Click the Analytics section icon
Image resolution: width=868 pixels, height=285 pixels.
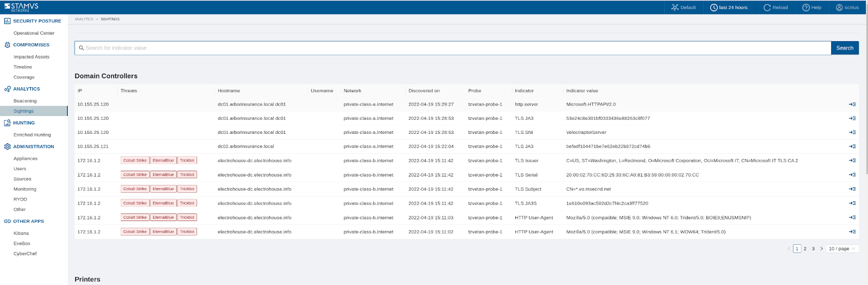click(7, 89)
